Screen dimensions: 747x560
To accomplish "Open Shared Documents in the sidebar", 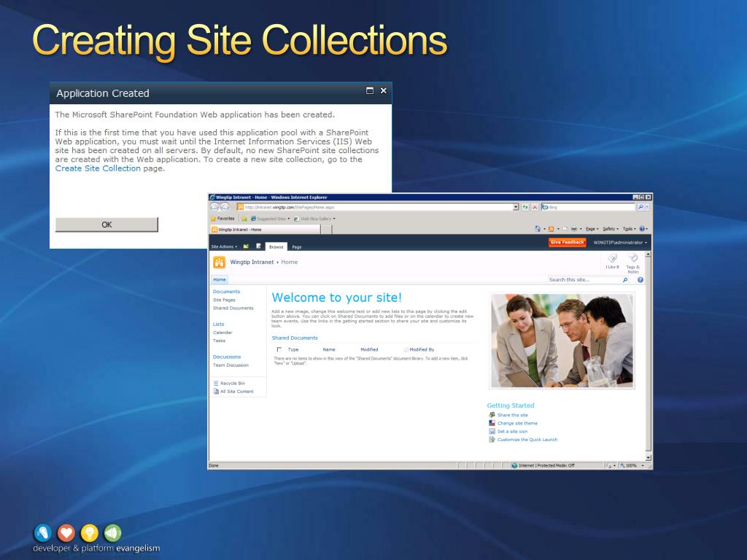I will pyautogui.click(x=233, y=308).
